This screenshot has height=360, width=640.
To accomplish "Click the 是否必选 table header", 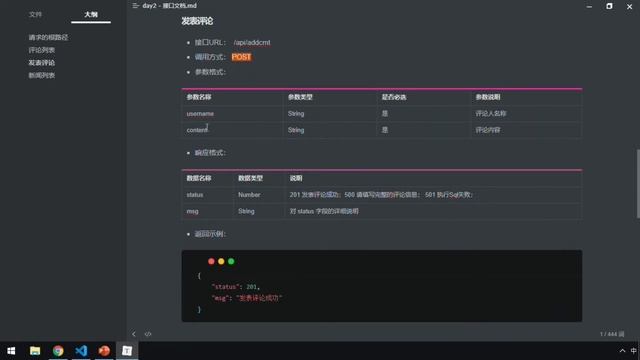I will [394, 97].
